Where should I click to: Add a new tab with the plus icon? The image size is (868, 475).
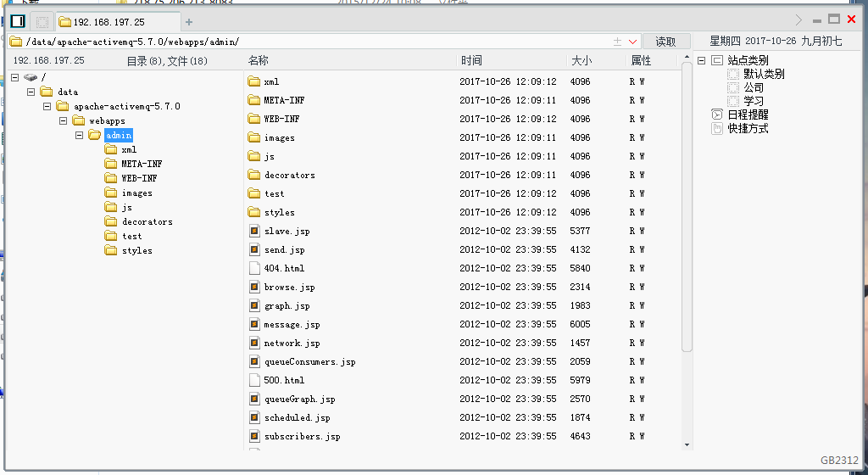pos(189,22)
